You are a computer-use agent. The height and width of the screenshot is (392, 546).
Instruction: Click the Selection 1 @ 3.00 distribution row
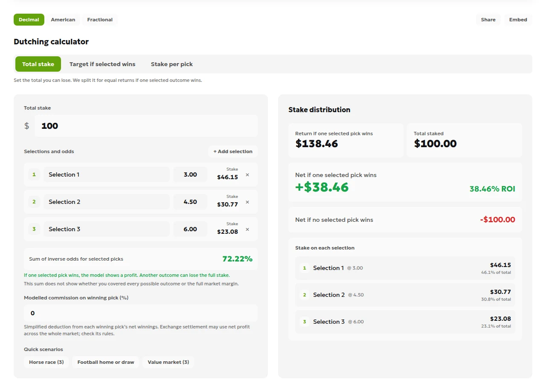[405, 268]
